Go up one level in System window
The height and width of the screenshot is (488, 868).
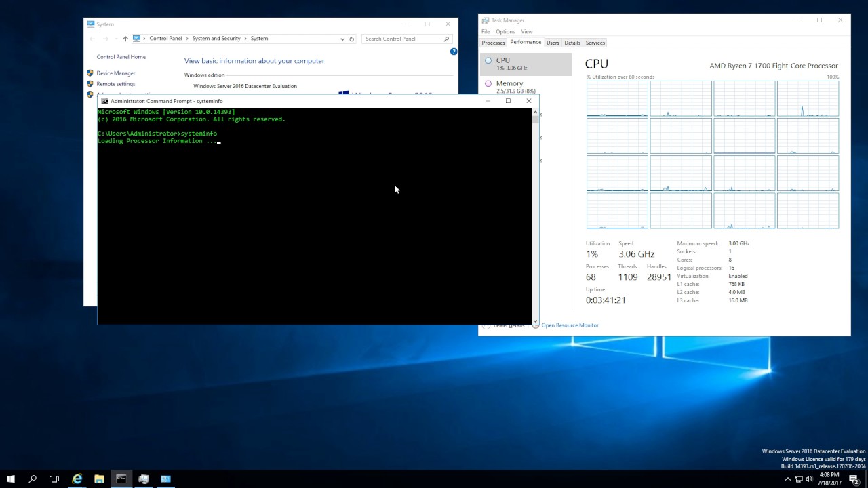coord(125,39)
